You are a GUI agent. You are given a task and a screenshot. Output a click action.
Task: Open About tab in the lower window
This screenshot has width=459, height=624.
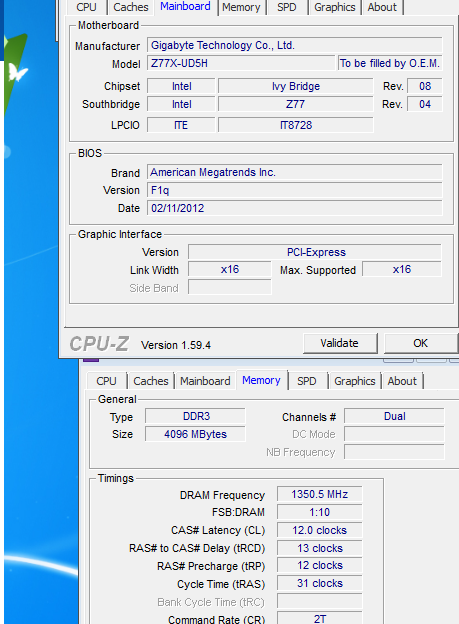[402, 381]
